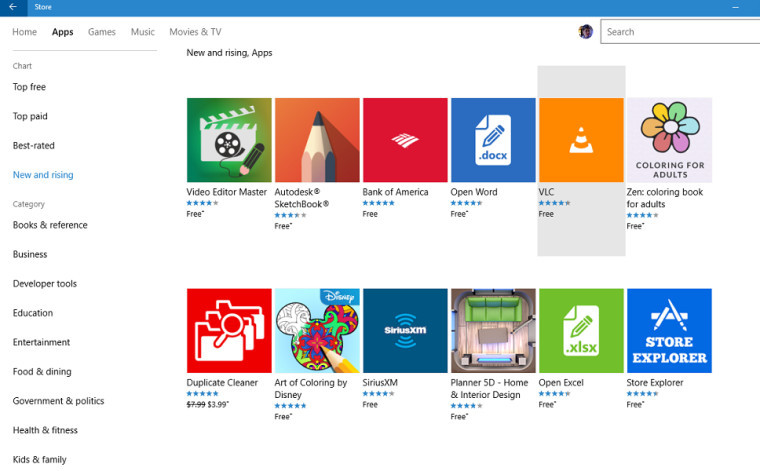This screenshot has height=471, width=760.
Task: Click Art of Coloring by Disney title
Action: [x=311, y=389]
